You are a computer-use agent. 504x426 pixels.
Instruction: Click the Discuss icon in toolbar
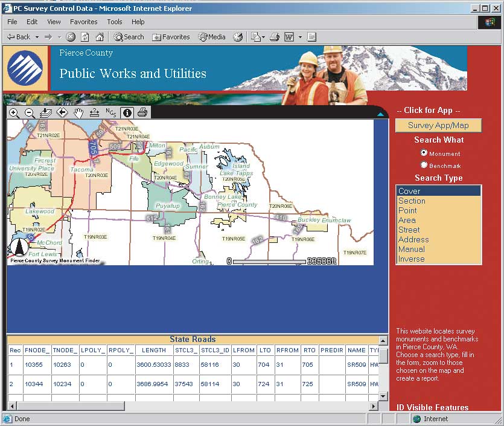[x=311, y=37]
